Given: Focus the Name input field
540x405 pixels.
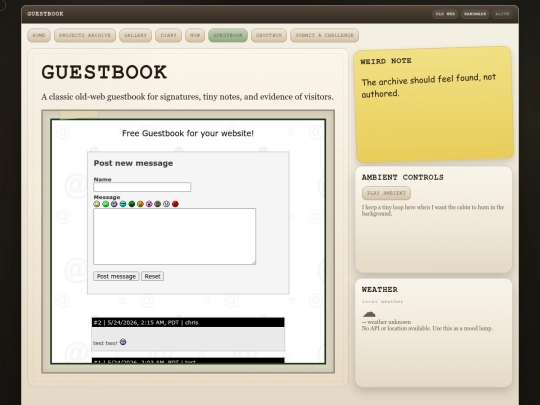Looking at the screenshot, I should click(x=142, y=187).
